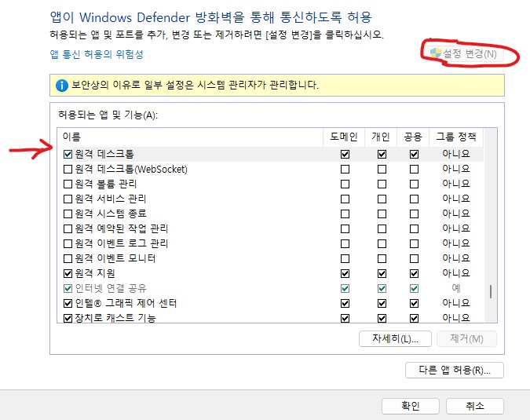
Task: Toggle 도메인 checkbox for 원격 데스크톱 row
Action: coord(345,155)
